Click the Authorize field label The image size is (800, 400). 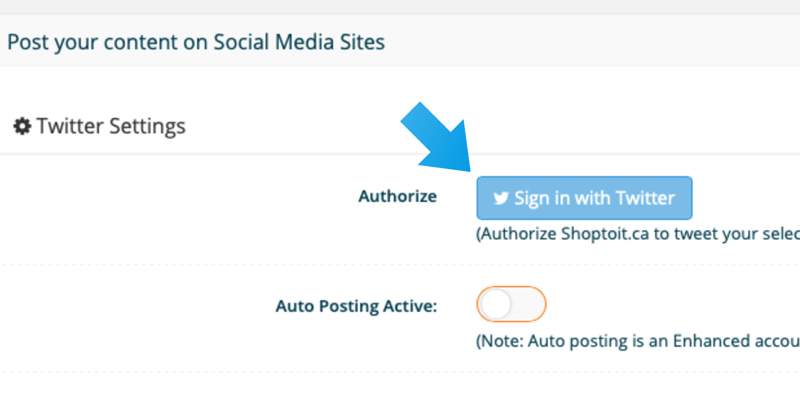click(397, 196)
